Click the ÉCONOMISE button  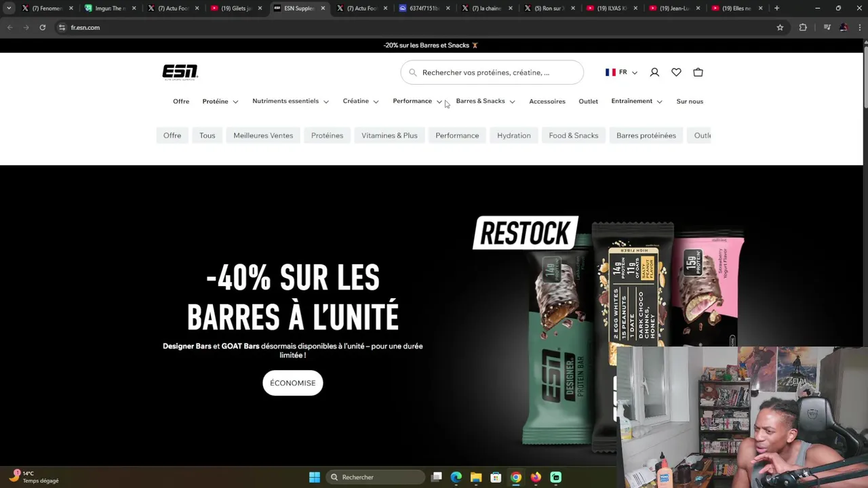(293, 383)
